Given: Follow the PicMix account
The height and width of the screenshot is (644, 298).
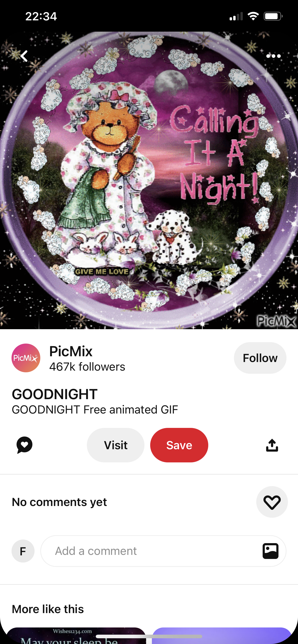Looking at the screenshot, I should click(260, 358).
